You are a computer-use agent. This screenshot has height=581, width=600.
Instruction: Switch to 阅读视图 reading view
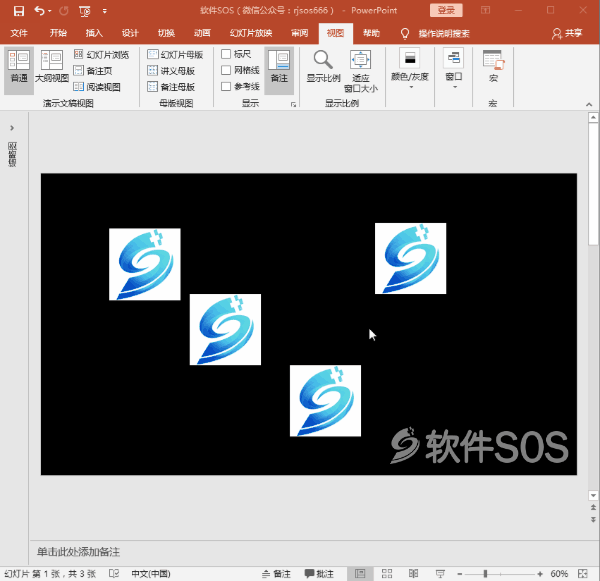point(97,87)
